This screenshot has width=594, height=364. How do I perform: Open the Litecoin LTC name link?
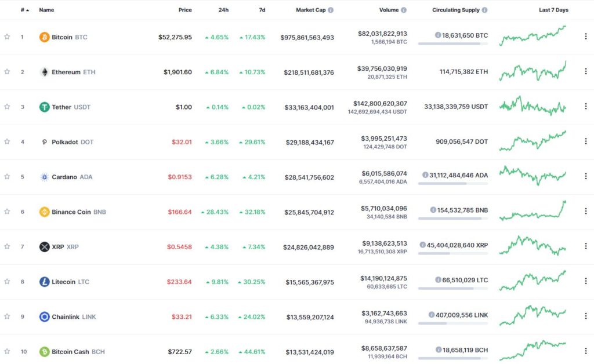pyautogui.click(x=70, y=282)
